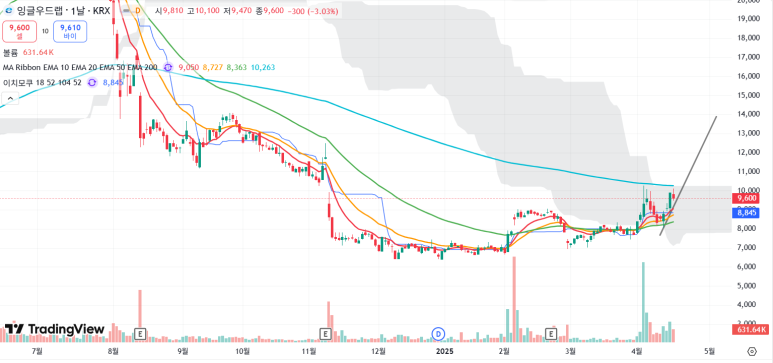
Task: Open the August earnings E marker
Action: [x=141, y=334]
